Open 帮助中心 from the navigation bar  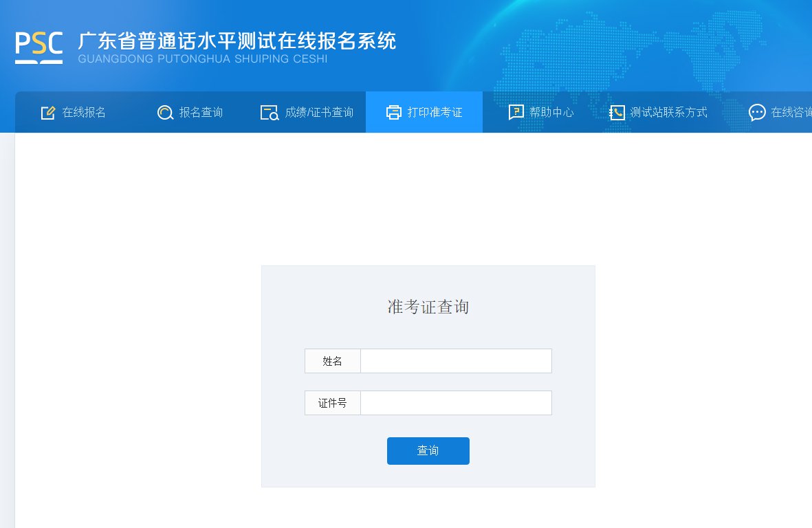(541, 112)
